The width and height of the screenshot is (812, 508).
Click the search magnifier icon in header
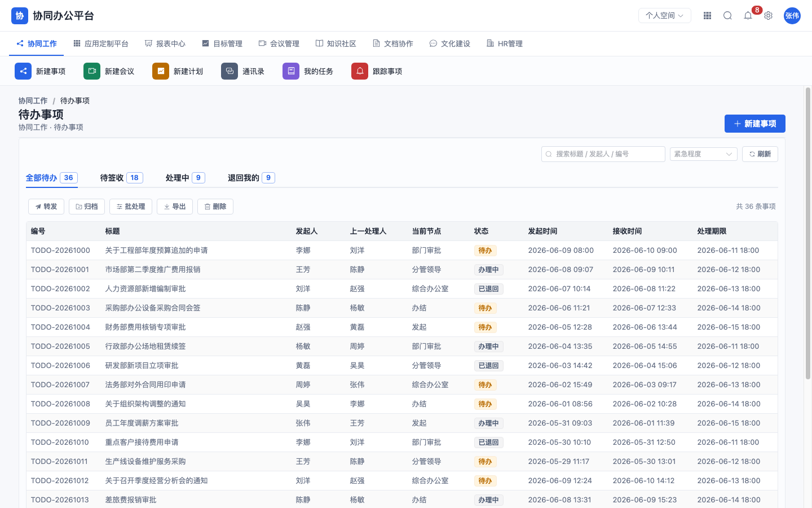(727, 16)
